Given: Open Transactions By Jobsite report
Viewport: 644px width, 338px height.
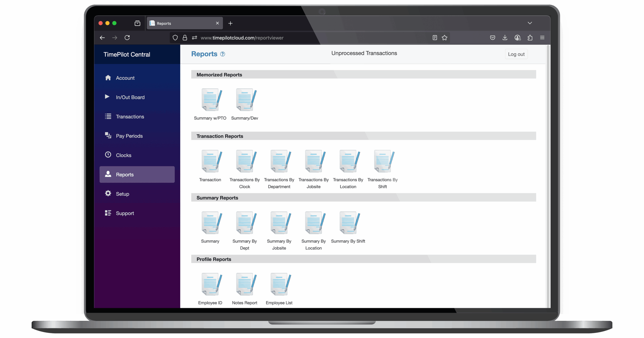Looking at the screenshot, I should (x=315, y=161).
